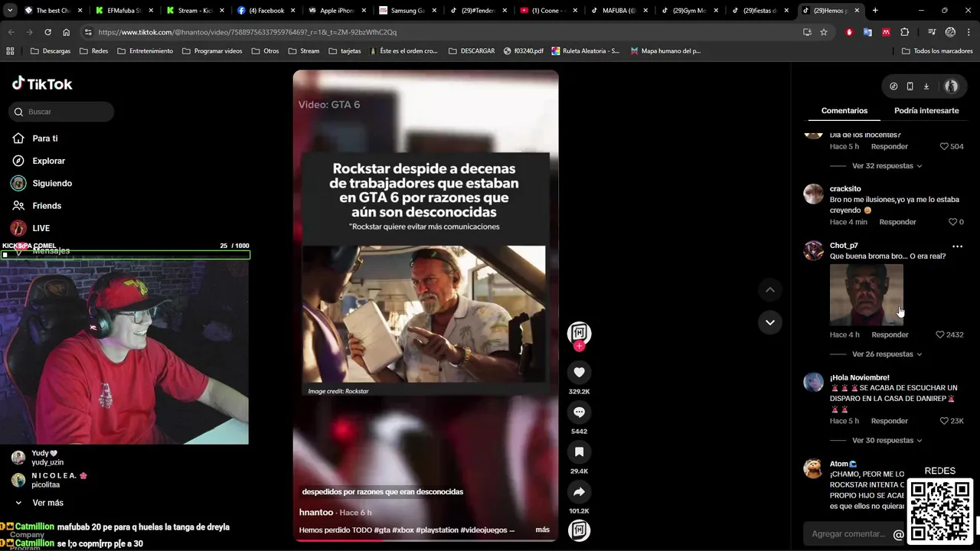Save the video with the bookmark icon
The width and height of the screenshot is (980, 551).
[579, 452]
